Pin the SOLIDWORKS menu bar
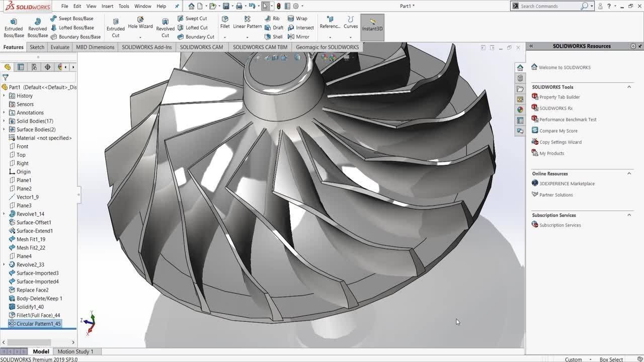 click(x=177, y=6)
